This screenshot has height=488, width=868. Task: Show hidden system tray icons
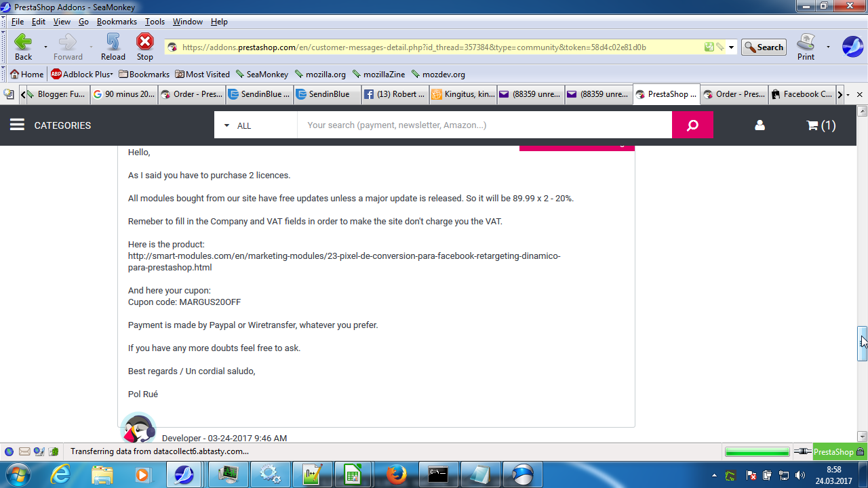[x=715, y=476]
